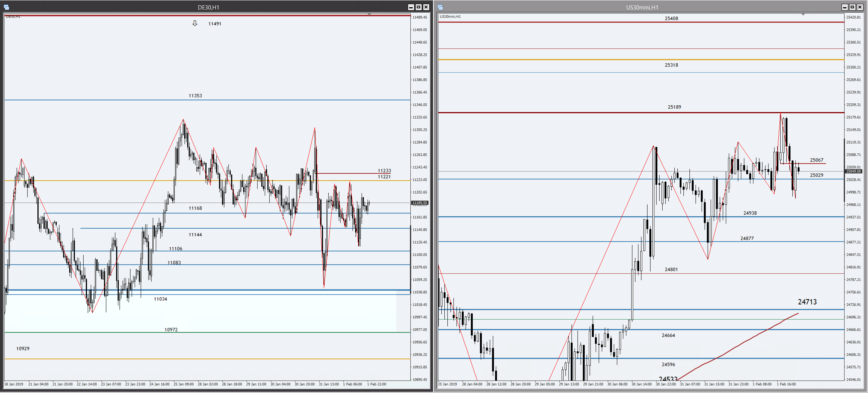Screen dimensions: 868x393
Task: Click the 11489.45 price scale value
Action: (419, 17)
